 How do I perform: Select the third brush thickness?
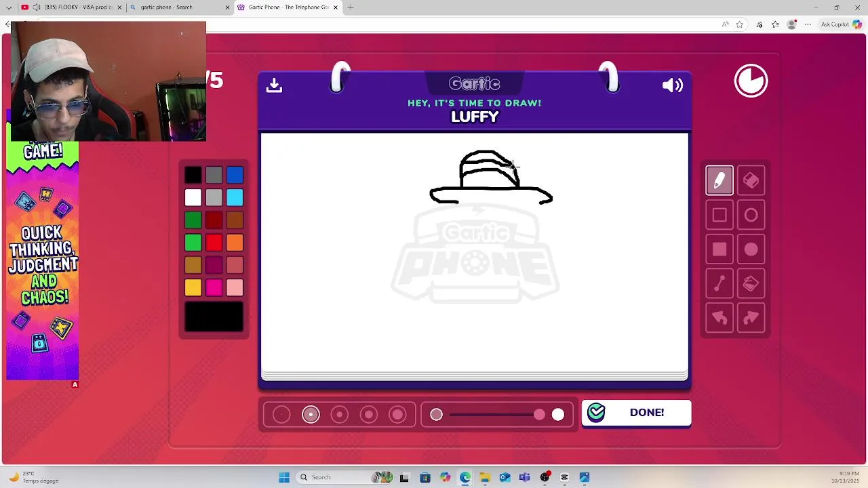click(340, 414)
